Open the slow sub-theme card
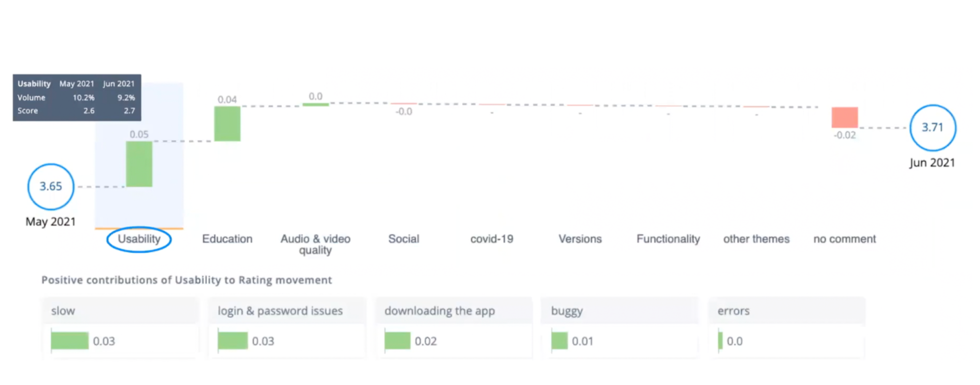The image size is (980, 385). pos(120,327)
